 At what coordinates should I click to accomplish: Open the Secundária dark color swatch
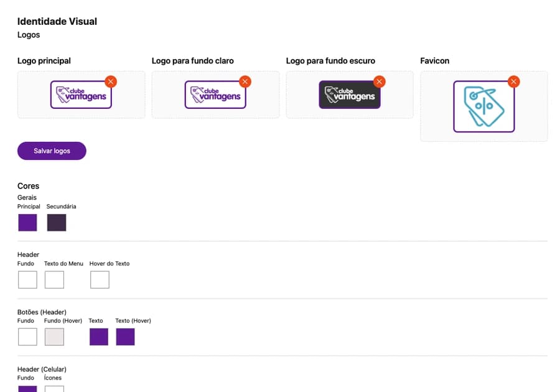(57, 222)
